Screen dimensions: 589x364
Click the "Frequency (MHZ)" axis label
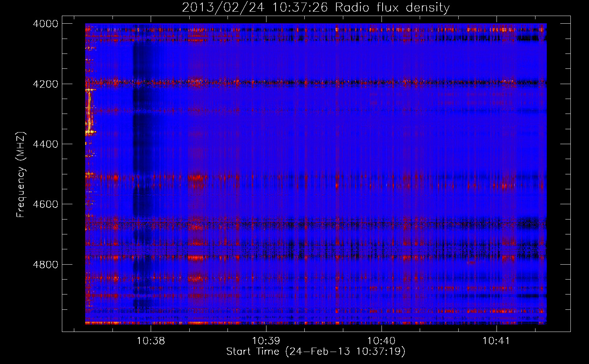21,175
